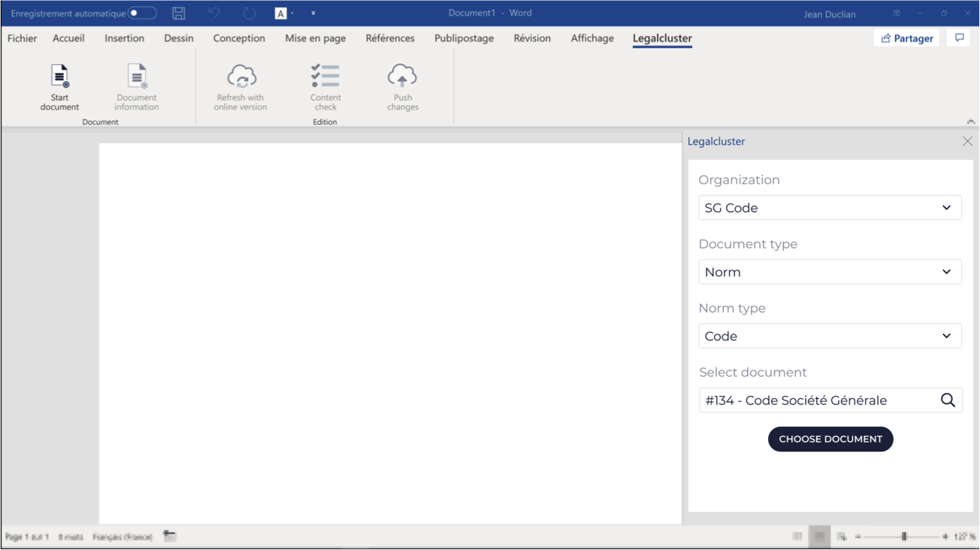The image size is (980, 550).
Task: Switch to the Dessin tab
Action: pyautogui.click(x=179, y=38)
